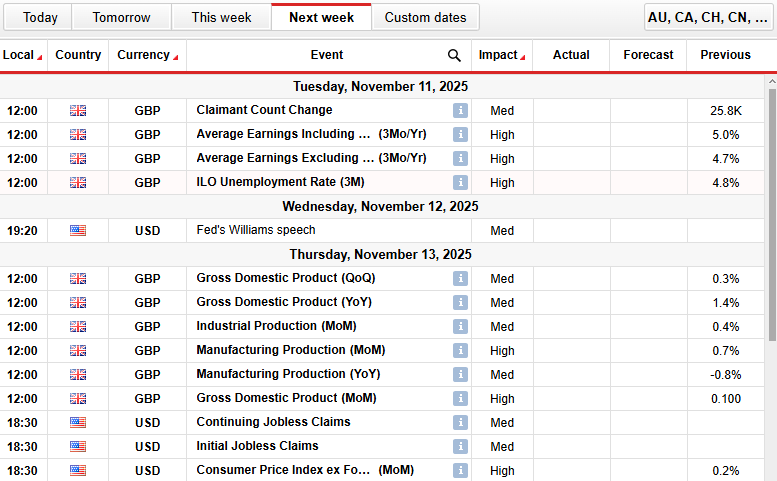Click info icon for Consumer Price Index row
Image resolution: width=777 pixels, height=481 pixels.
(x=460, y=470)
